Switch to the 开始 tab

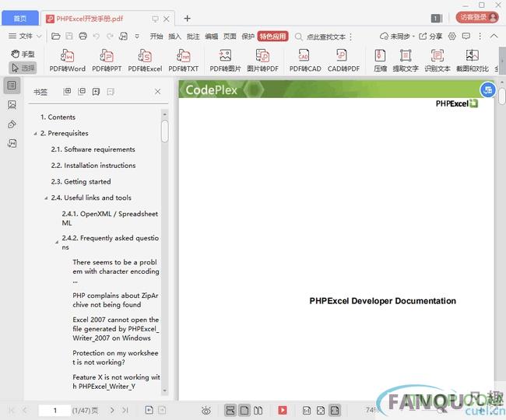click(x=156, y=37)
